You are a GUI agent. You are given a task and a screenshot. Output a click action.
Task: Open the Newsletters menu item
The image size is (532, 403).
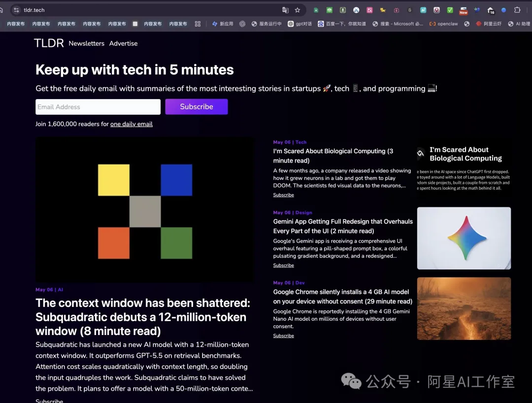(87, 43)
